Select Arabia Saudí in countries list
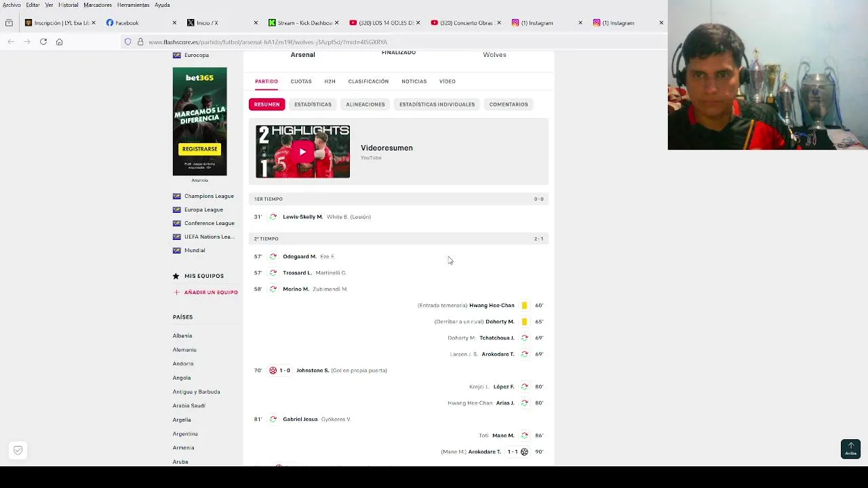Image resolution: width=868 pixels, height=488 pixels. click(189, 405)
